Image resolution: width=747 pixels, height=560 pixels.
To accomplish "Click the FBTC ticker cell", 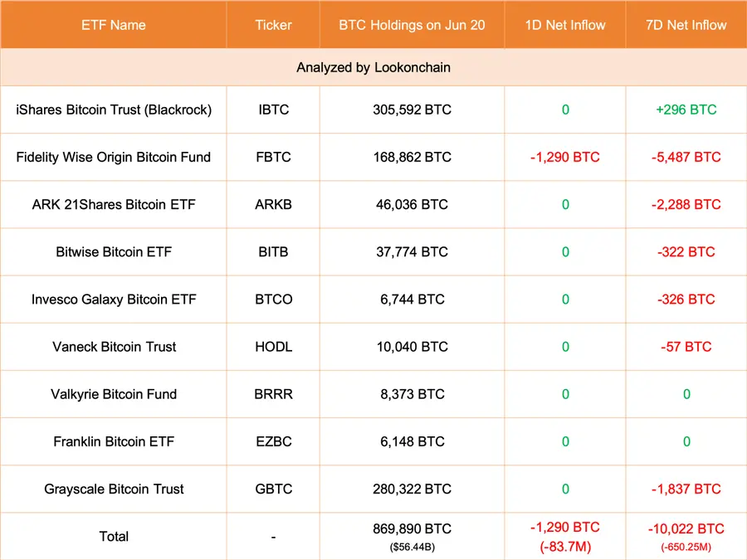I will click(x=273, y=157).
